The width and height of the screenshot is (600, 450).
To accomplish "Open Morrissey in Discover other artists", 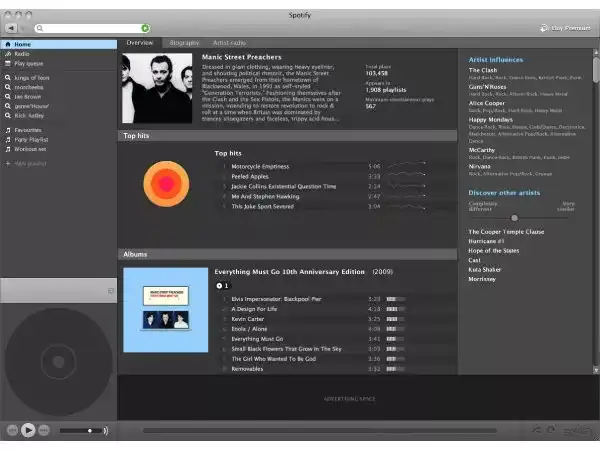I will point(482,279).
